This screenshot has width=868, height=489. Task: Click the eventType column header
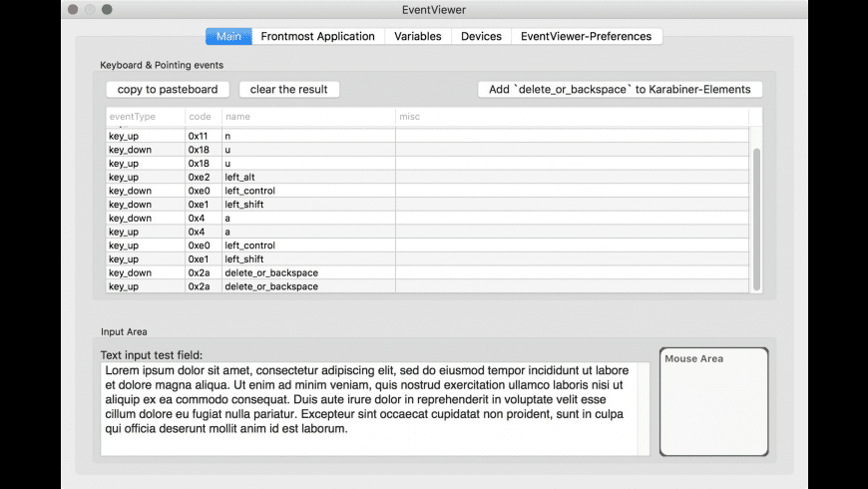click(x=144, y=117)
